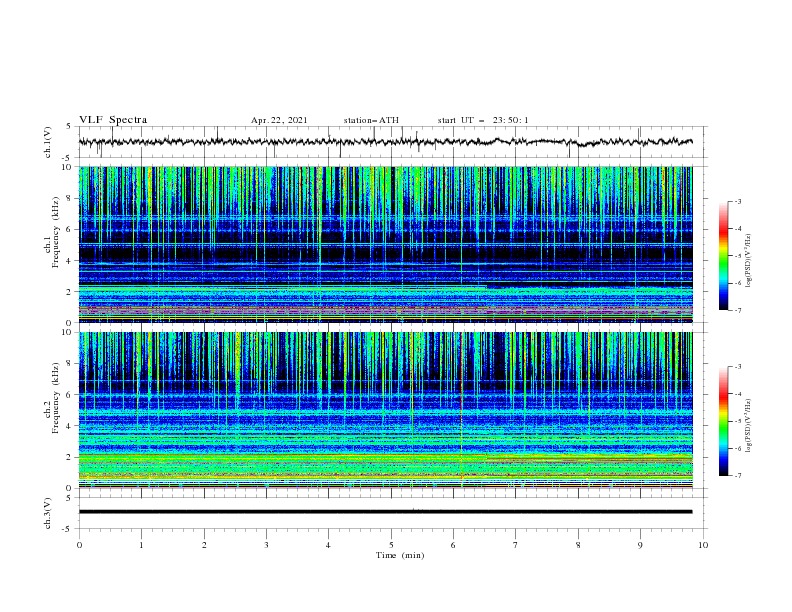
Task: Click time axis tick label '10'
Action: click(703, 545)
